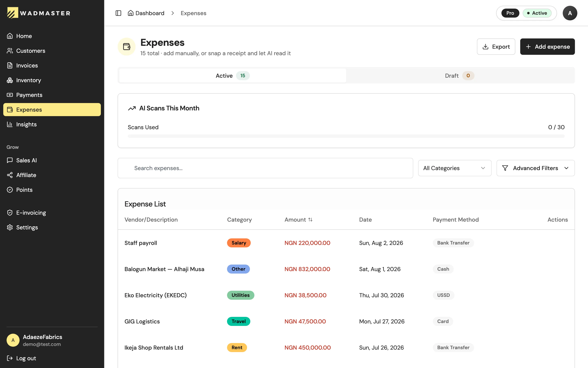Click the Scans Used progress bar
The height and width of the screenshot is (368, 588).
point(346,136)
